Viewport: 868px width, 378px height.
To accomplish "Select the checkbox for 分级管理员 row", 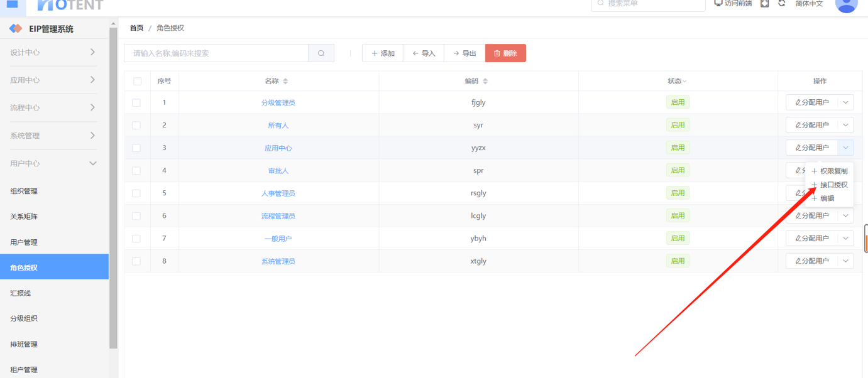I will [x=136, y=103].
